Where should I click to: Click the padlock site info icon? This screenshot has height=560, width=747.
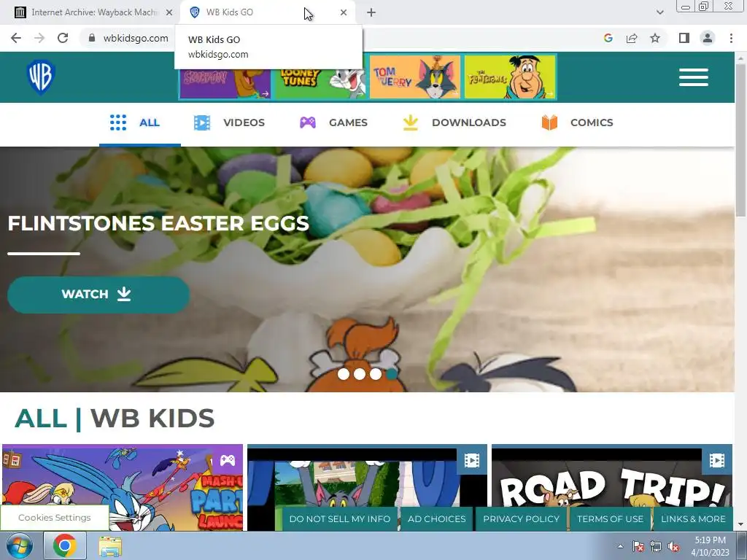92,38
